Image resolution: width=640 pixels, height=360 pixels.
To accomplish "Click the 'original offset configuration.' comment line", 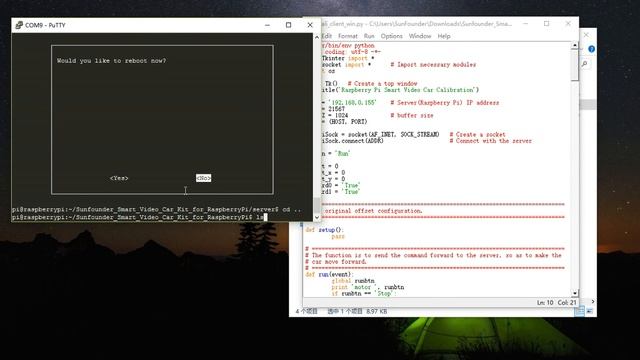I will pyautogui.click(x=373, y=211).
